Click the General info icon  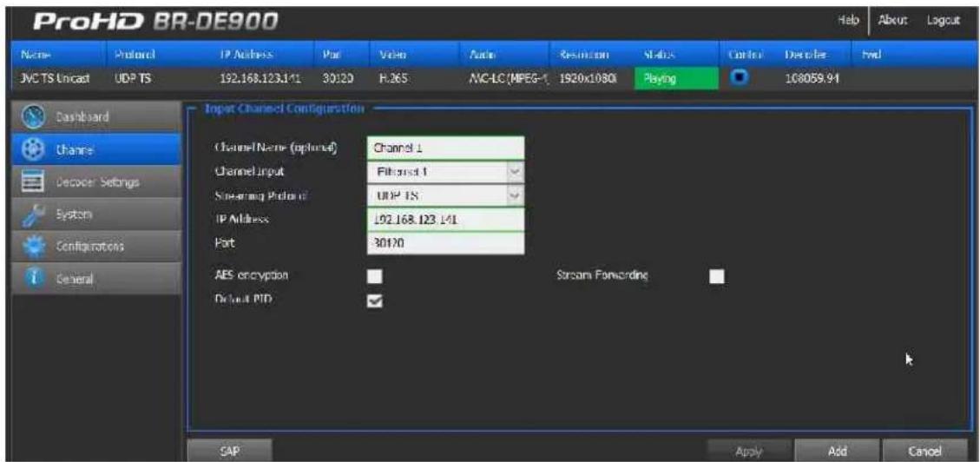pos(31,279)
